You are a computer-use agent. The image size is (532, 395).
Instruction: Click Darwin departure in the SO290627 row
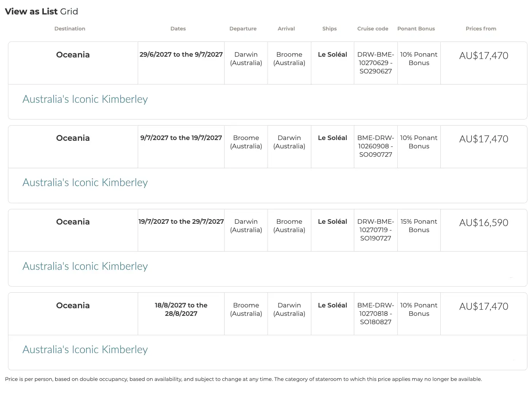[246, 59]
